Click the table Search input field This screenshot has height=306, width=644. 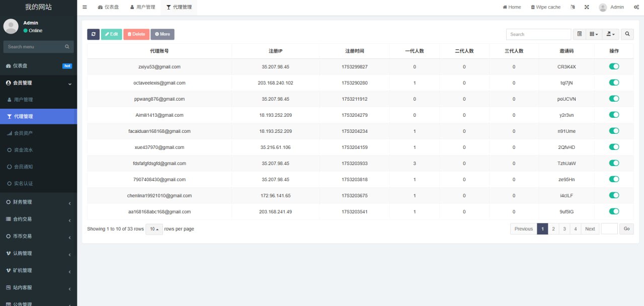coord(538,34)
